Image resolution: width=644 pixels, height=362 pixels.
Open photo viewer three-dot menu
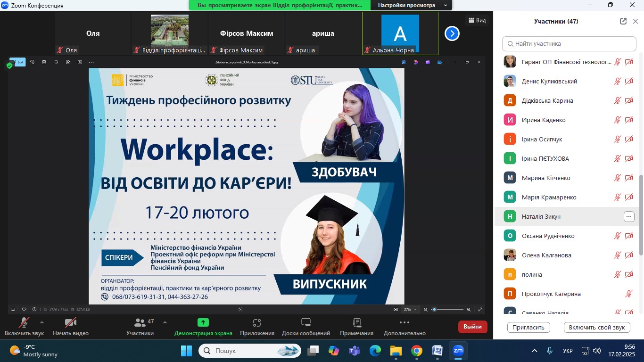point(91,62)
